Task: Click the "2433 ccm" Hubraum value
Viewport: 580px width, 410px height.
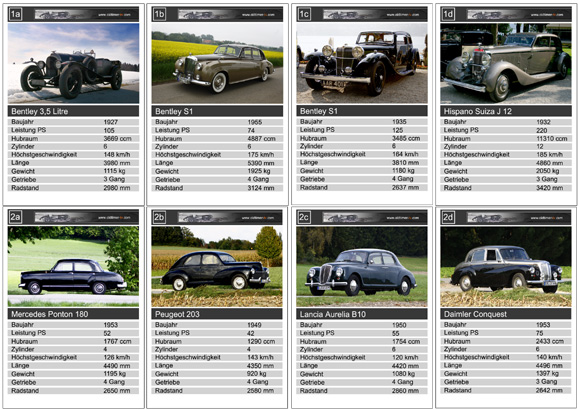Action: coord(550,341)
